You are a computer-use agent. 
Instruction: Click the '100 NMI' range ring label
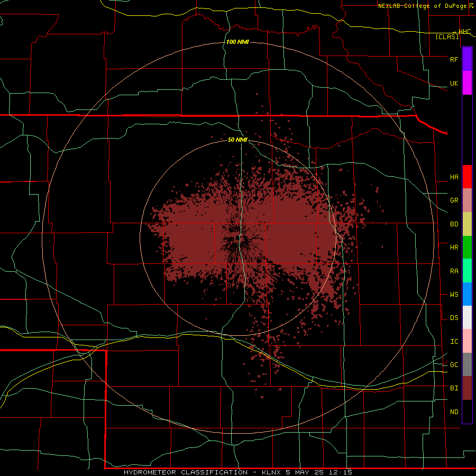pyautogui.click(x=237, y=42)
